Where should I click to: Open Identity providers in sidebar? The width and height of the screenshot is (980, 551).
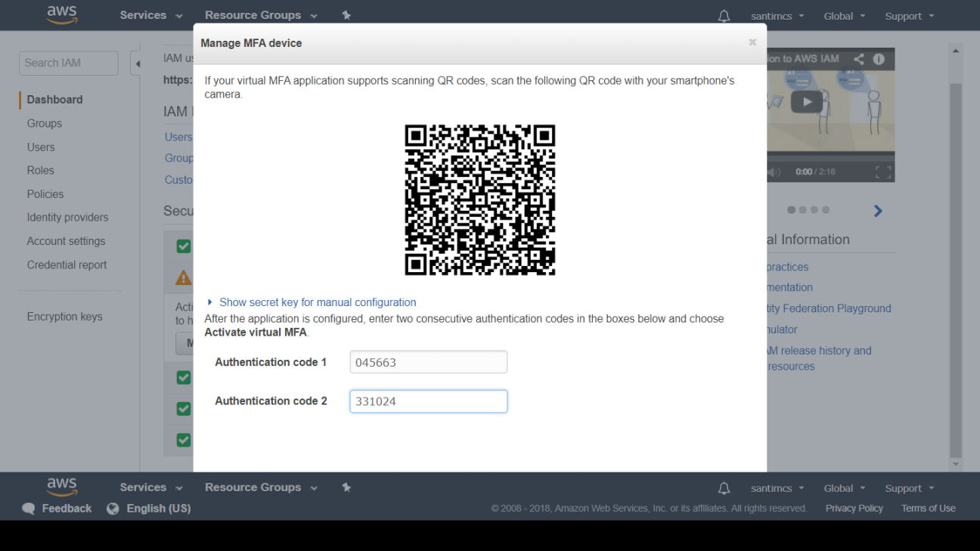[67, 218]
